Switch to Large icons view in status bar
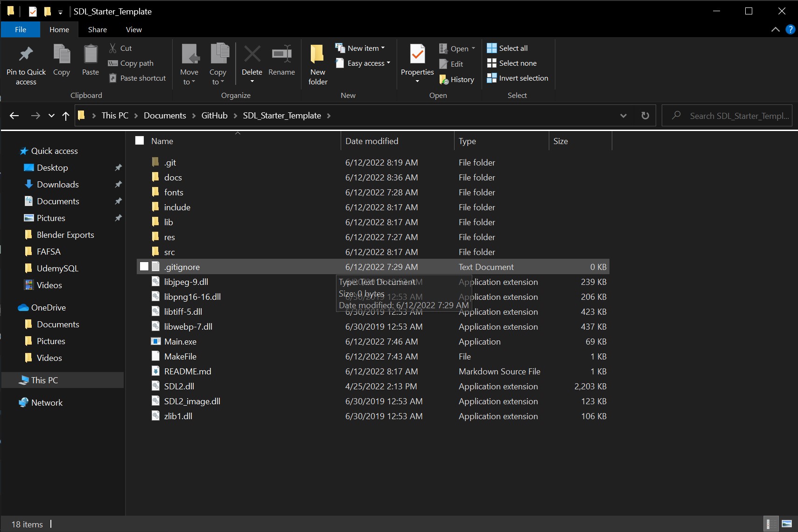This screenshot has width=798, height=532. (786, 524)
